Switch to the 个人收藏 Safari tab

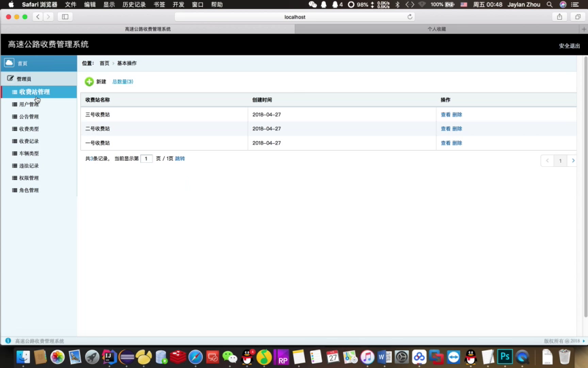click(x=437, y=29)
